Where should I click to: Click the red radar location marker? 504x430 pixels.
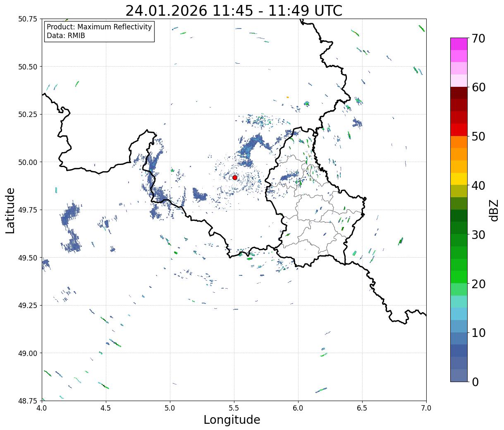tap(235, 177)
